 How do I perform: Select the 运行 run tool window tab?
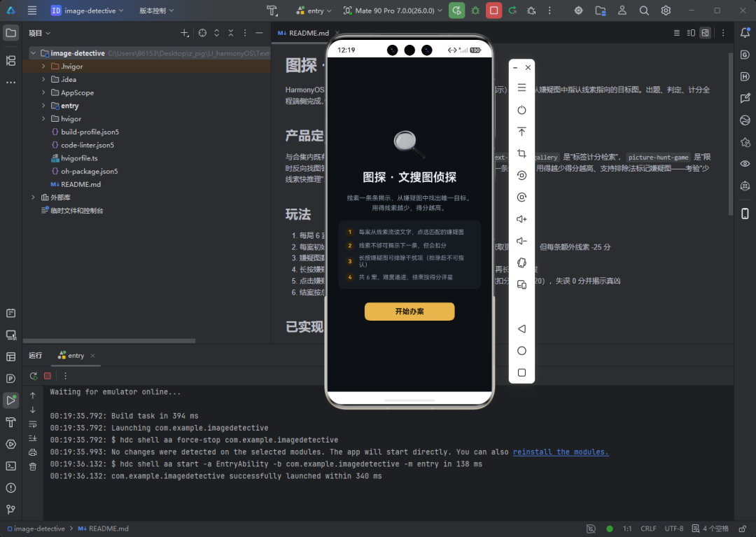[x=35, y=355]
